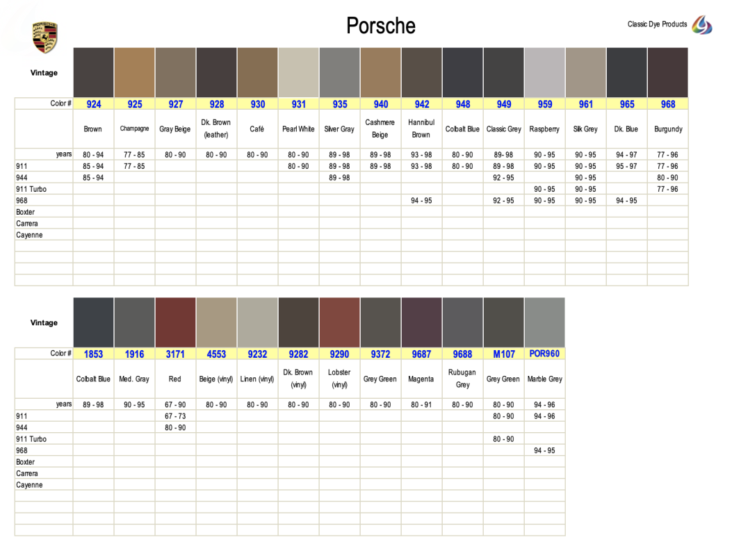The image size is (748, 560).
Task: Click color number 949
Action: [504, 104]
